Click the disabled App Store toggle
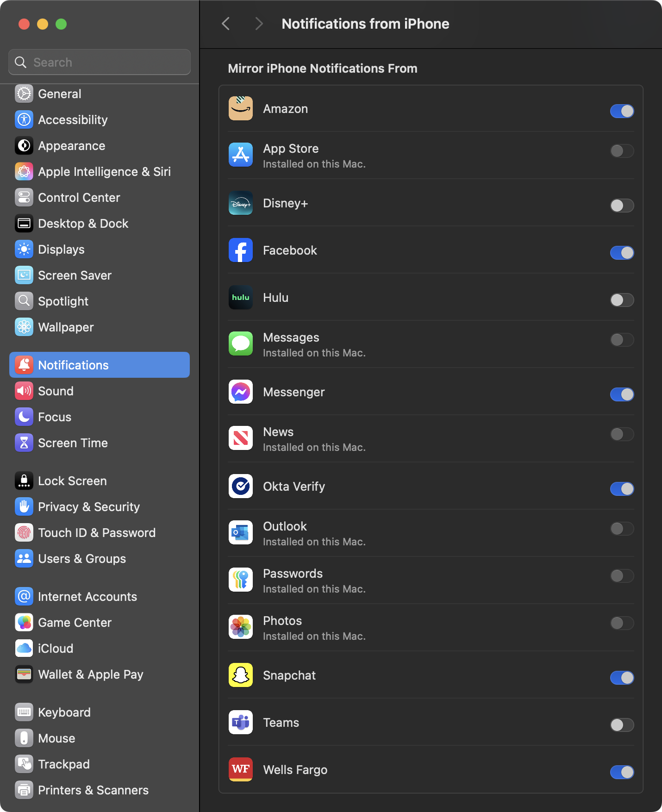The image size is (662, 812). (622, 151)
